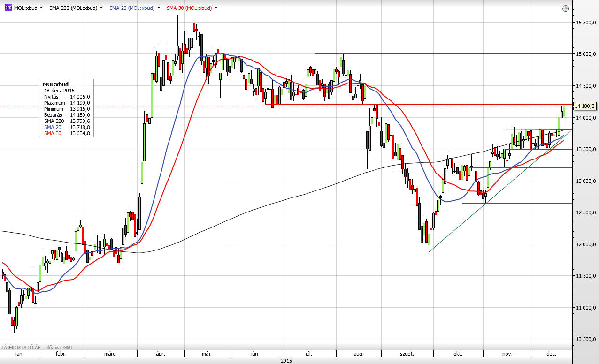The image size is (599, 364).
Task: Click the jan. month label
Action: click(x=19, y=354)
